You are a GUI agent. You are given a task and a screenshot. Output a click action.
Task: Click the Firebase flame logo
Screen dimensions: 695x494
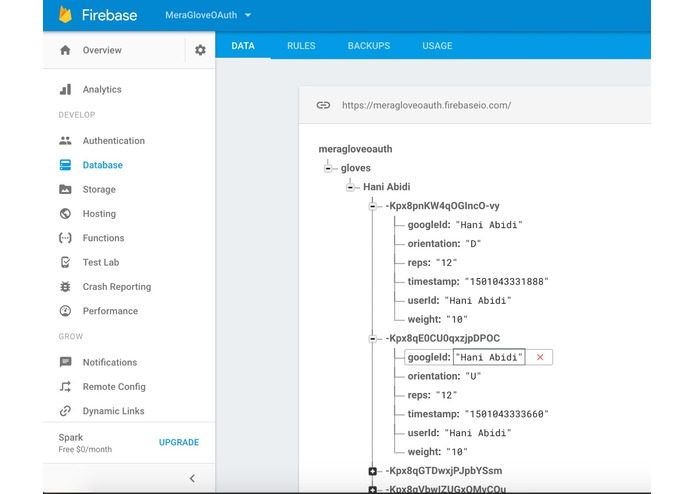pos(65,15)
